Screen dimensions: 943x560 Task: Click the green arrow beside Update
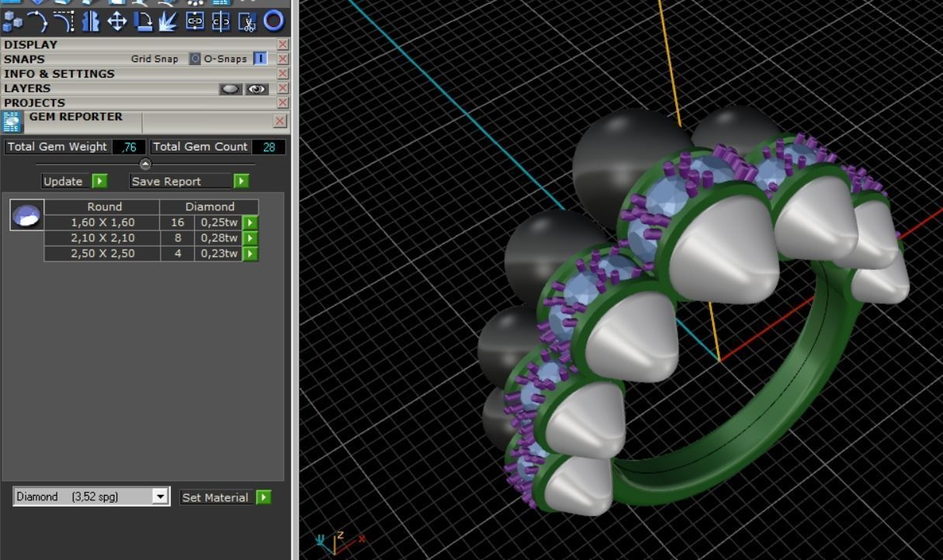(99, 181)
